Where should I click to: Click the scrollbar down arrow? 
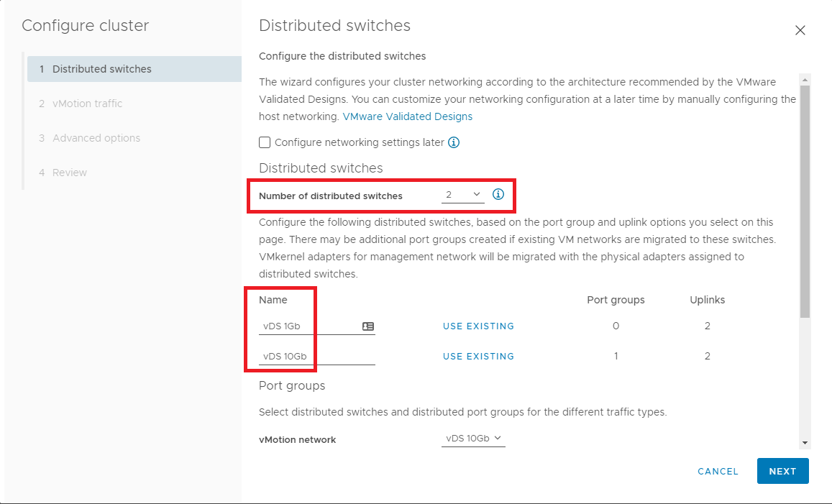[805, 442]
